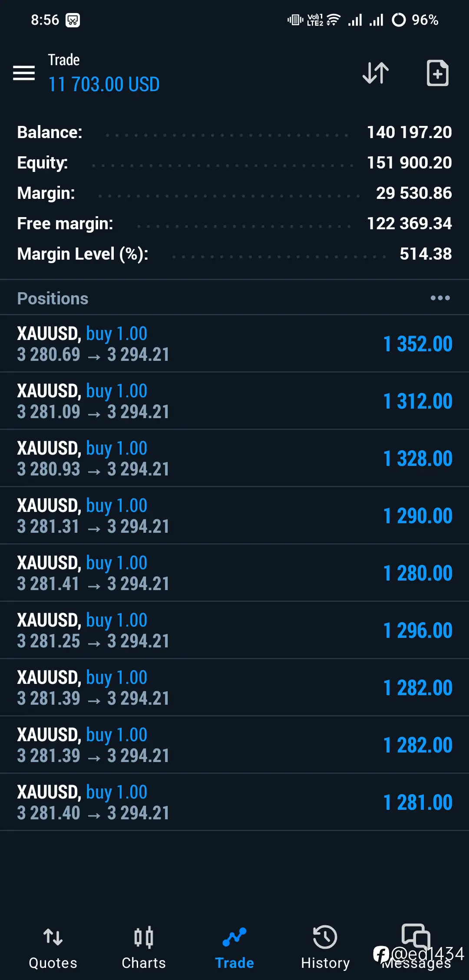
Task: Select the XAUUSD position with profit 1 312.00
Action: pos(234,401)
